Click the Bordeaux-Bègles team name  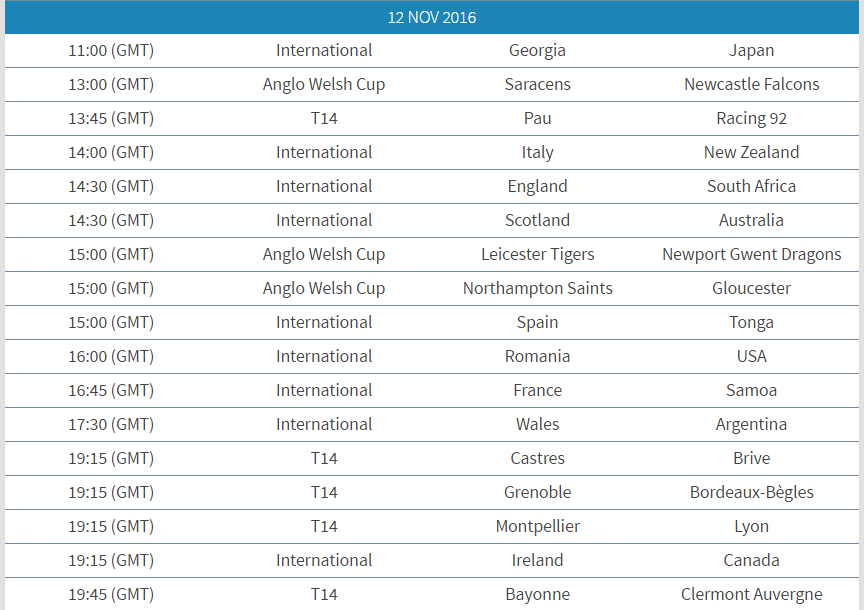coord(751,492)
